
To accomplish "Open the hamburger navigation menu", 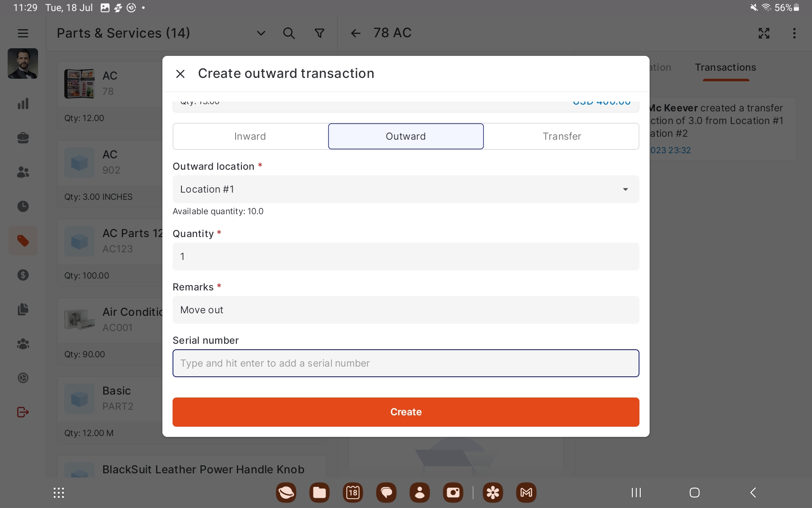I will pos(23,33).
